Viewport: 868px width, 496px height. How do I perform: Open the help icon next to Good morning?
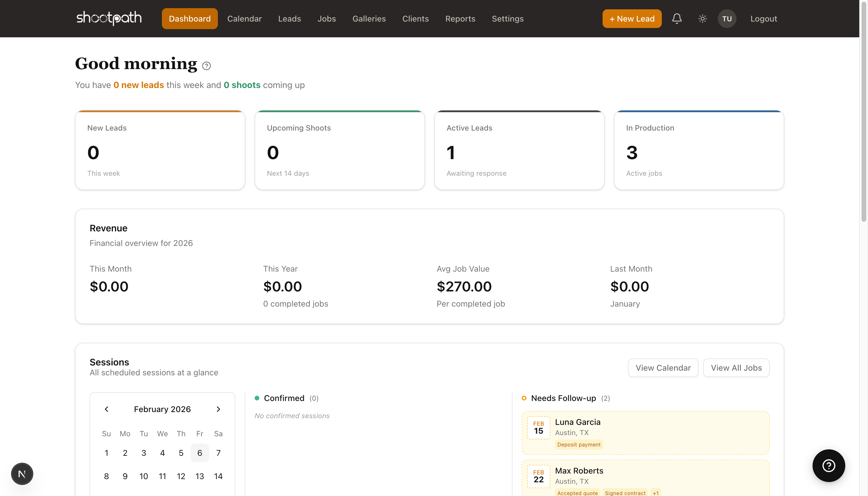coord(206,65)
